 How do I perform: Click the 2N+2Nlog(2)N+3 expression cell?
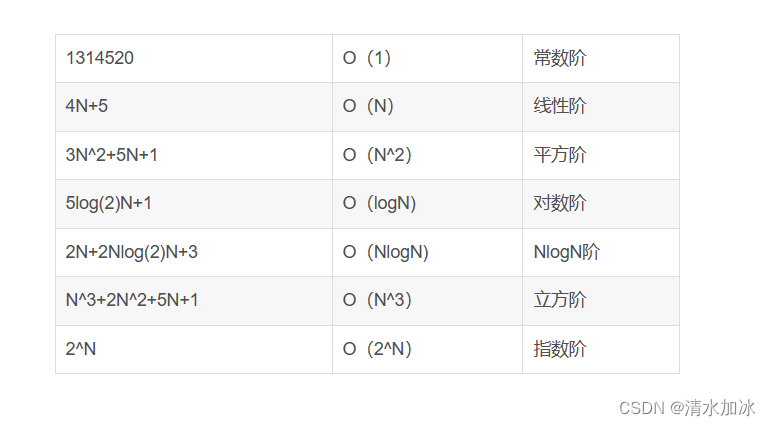(132, 252)
